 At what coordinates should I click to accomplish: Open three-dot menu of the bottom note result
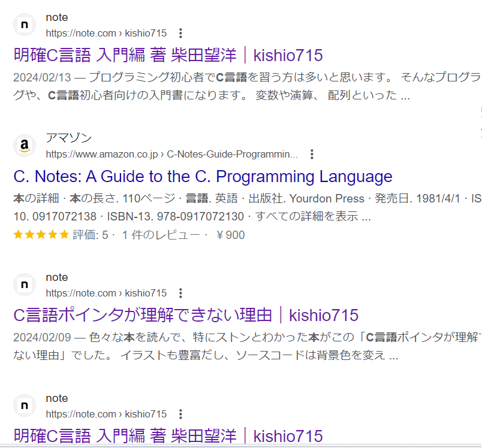[x=181, y=414]
